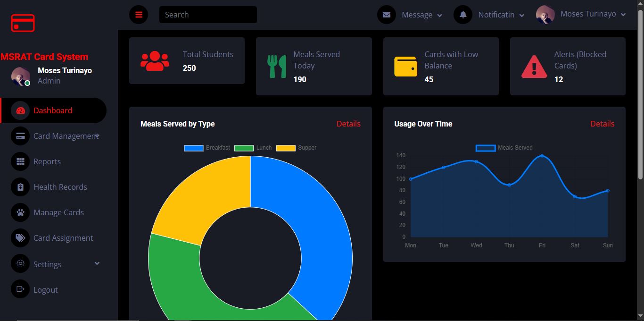Toggle Breakfast legend in doughnut chart

coord(207,148)
